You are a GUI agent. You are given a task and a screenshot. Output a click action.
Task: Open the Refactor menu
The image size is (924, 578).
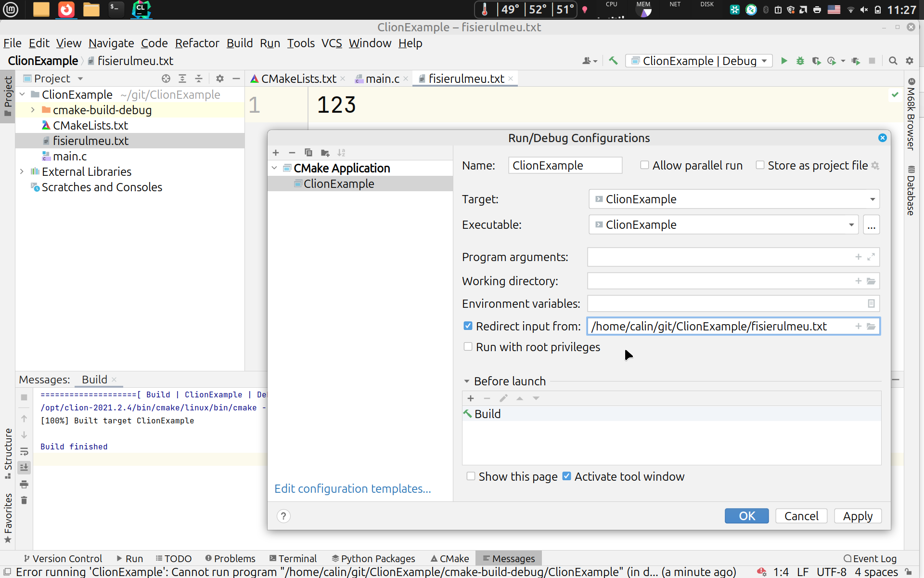[197, 43]
